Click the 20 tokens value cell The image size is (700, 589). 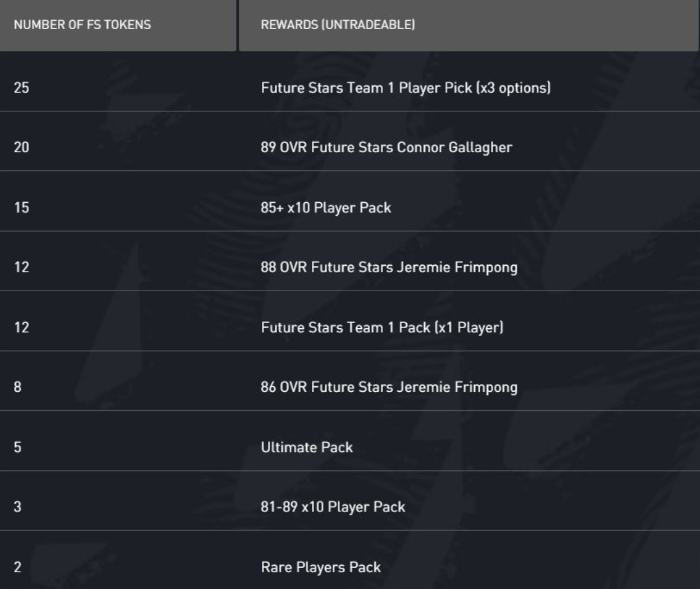click(x=21, y=147)
